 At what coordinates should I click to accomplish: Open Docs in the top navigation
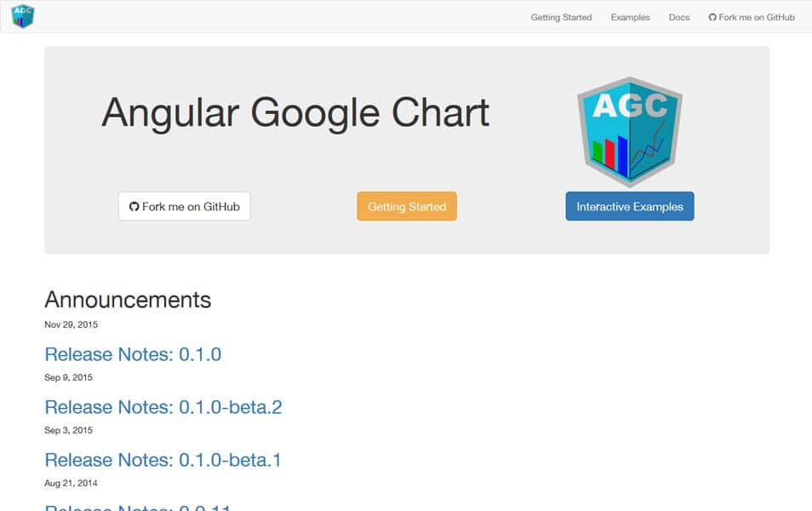(x=679, y=17)
